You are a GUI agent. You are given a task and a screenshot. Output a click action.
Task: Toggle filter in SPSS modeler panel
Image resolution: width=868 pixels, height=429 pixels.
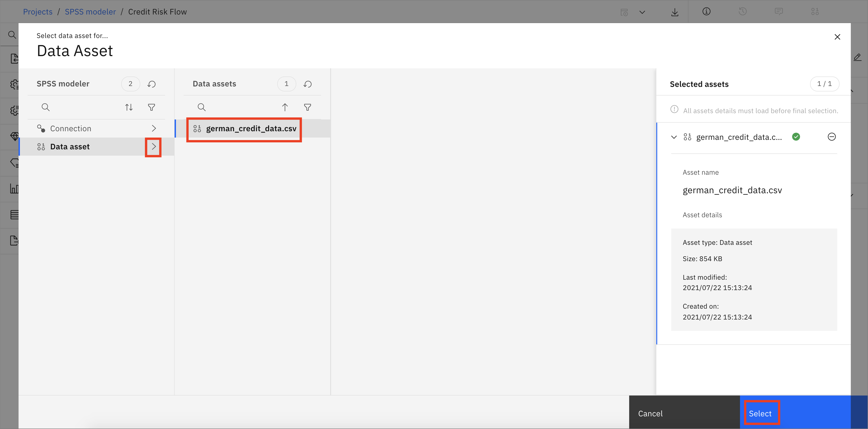click(152, 107)
